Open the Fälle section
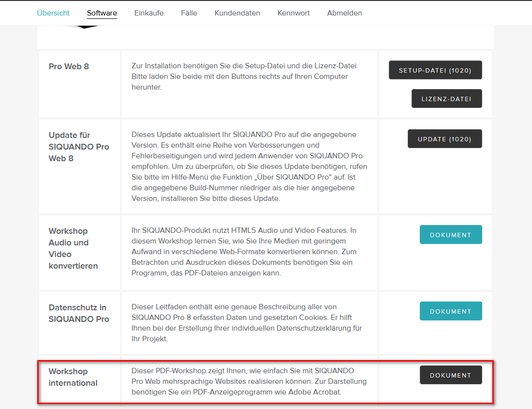The image size is (532, 409). coord(189,13)
